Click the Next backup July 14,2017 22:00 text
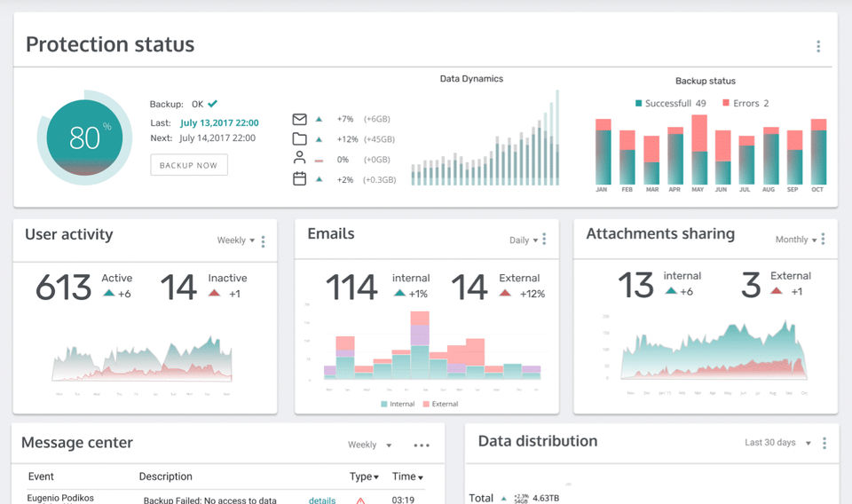This screenshot has width=852, height=504. (x=202, y=138)
